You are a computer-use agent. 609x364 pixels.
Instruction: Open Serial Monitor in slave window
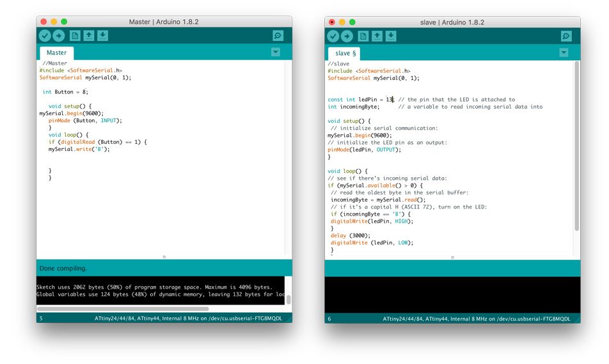tap(566, 36)
